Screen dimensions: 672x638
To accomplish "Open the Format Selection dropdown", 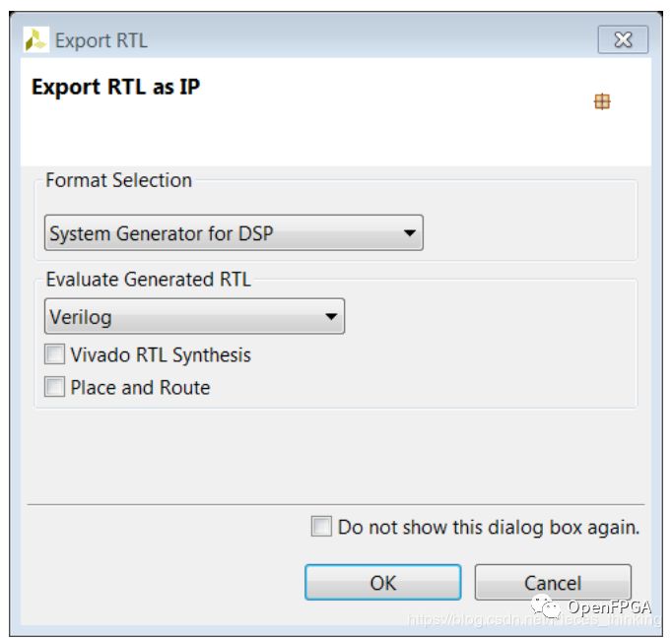I will click(234, 233).
